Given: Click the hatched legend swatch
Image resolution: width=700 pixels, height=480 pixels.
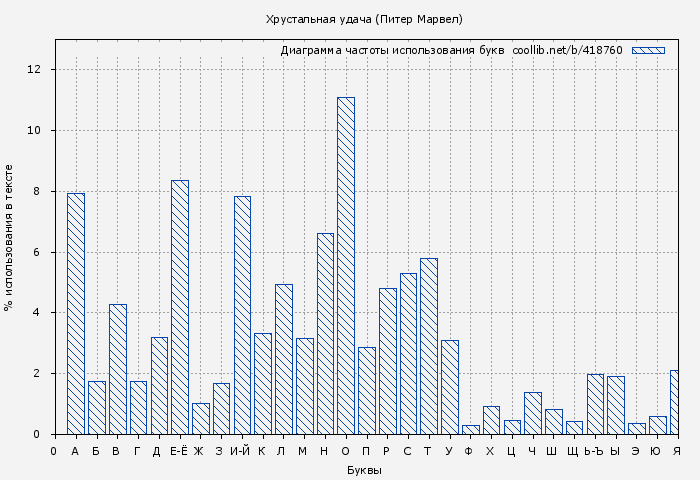Looking at the screenshot, I should point(648,50).
